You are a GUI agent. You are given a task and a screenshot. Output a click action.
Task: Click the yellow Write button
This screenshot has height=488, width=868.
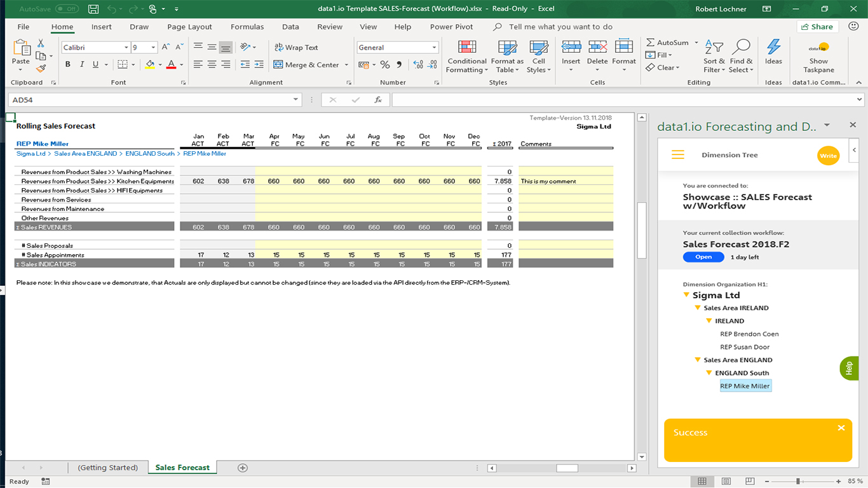(x=828, y=156)
